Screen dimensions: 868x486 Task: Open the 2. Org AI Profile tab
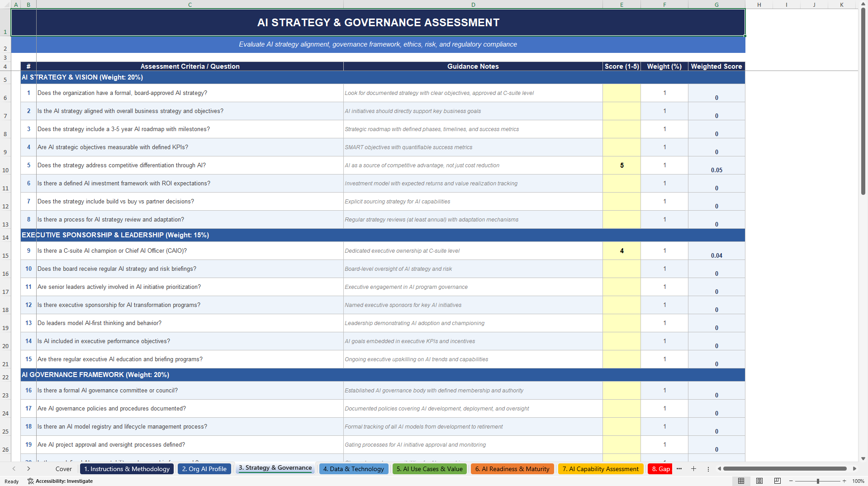[x=204, y=469]
